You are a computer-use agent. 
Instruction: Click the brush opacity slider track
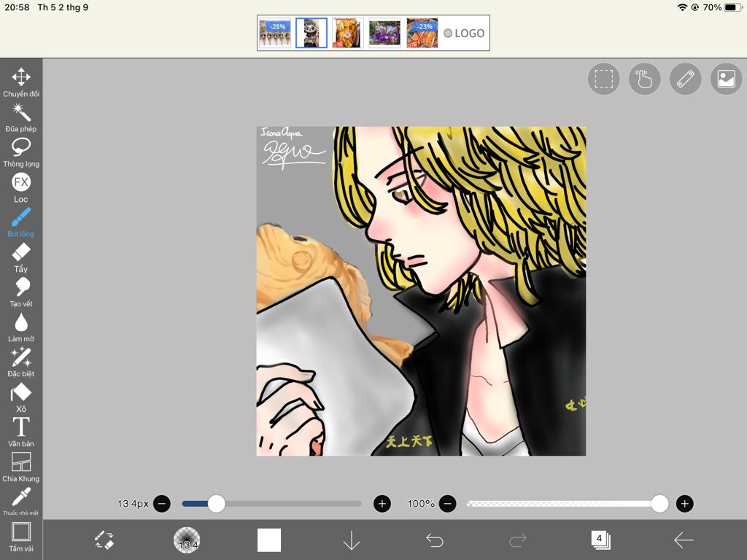pyautogui.click(x=567, y=503)
